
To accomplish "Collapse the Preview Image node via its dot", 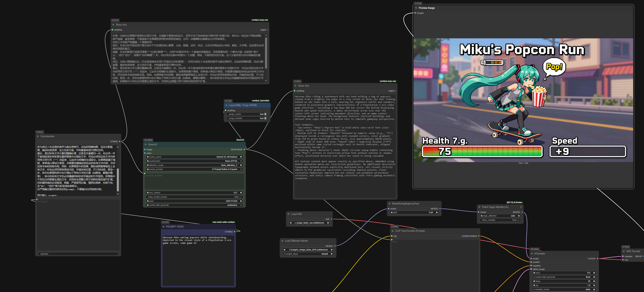I will [416, 8].
